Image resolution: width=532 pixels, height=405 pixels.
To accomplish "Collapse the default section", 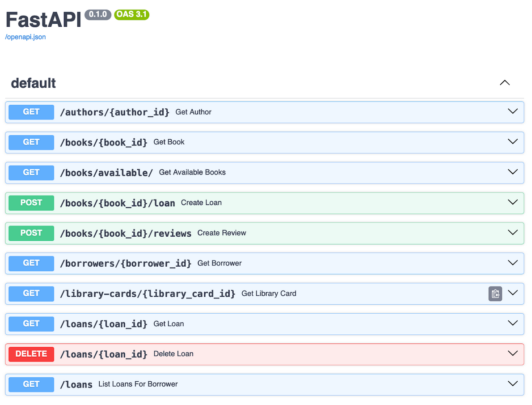I will point(505,83).
